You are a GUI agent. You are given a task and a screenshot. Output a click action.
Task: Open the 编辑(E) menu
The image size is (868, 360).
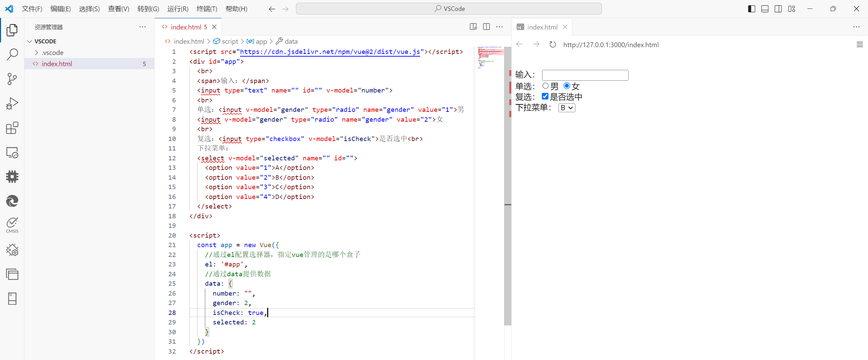tap(61, 9)
